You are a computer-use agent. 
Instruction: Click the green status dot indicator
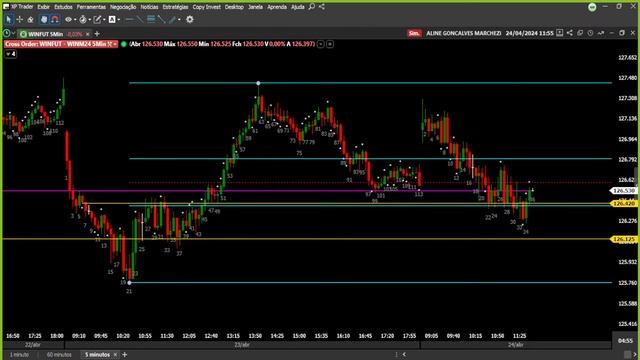tap(124, 44)
